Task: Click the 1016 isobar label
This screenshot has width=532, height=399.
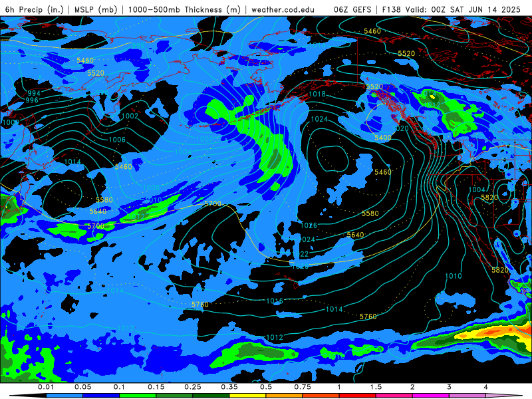Action: pyautogui.click(x=275, y=301)
